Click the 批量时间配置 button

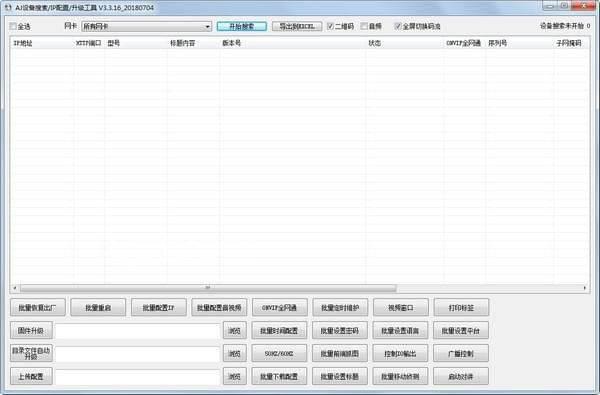(x=279, y=330)
